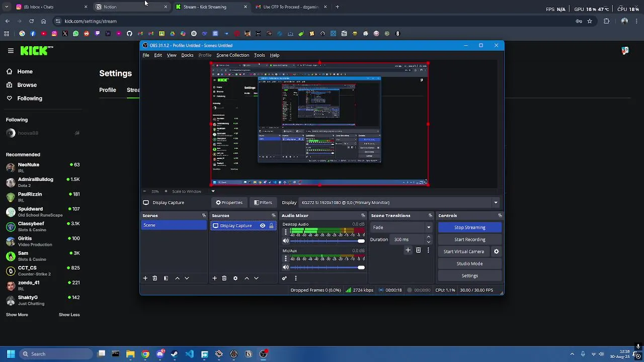Viewport: 644px width, 362px height.
Task: Click the kick.com address bar
Action: pyautogui.click(x=312, y=21)
